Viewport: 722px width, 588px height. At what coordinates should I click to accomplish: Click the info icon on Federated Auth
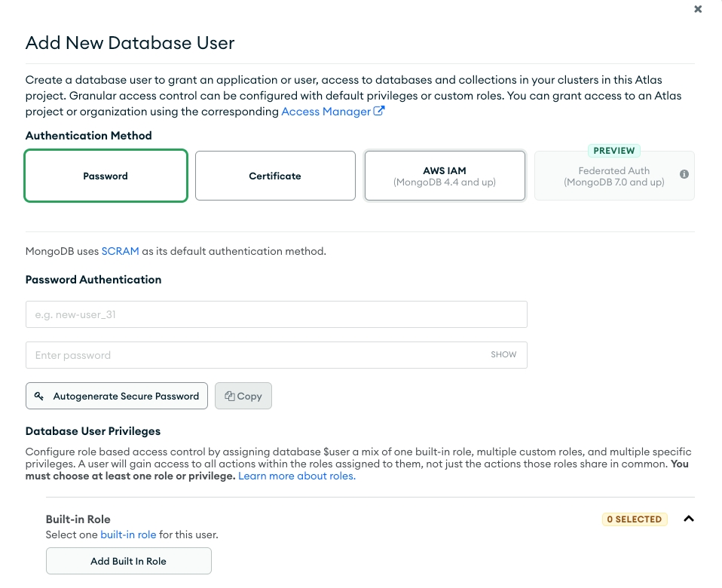coord(684,174)
